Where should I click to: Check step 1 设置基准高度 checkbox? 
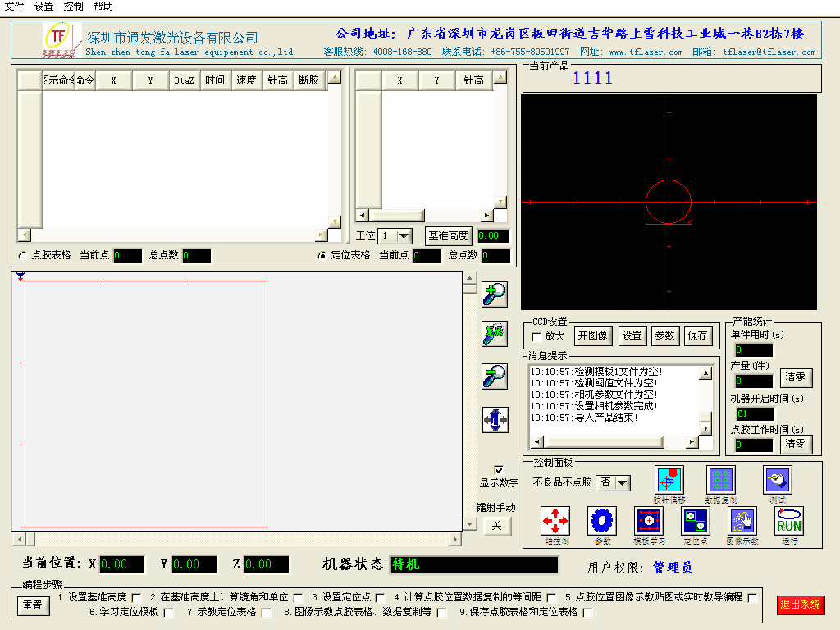[136, 597]
